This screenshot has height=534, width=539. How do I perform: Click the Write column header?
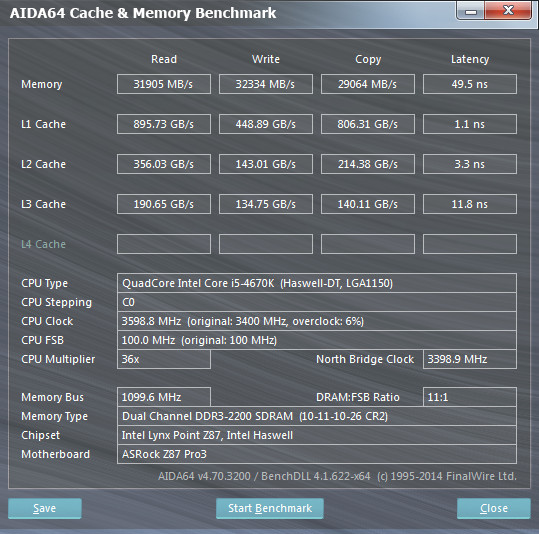click(x=266, y=59)
